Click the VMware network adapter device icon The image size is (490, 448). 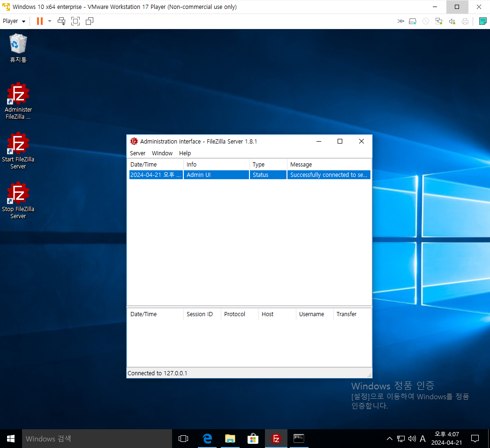(x=439, y=21)
